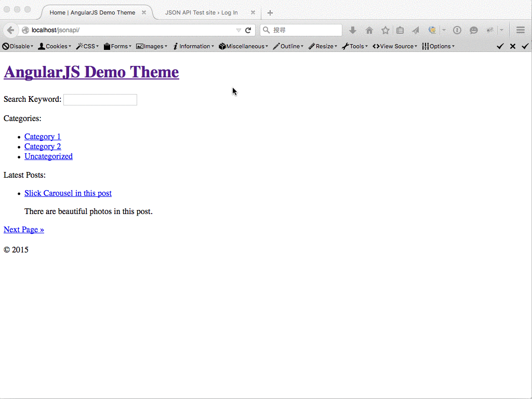
Task: Open the Miscellaneous menu
Action: 243,46
